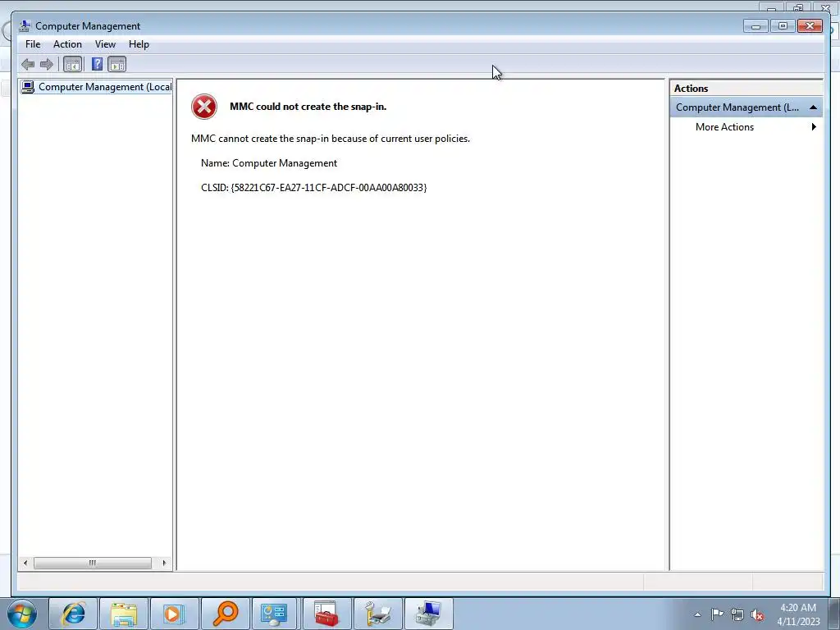Open the Action menu
Screen dimensions: 840x630
(67, 44)
